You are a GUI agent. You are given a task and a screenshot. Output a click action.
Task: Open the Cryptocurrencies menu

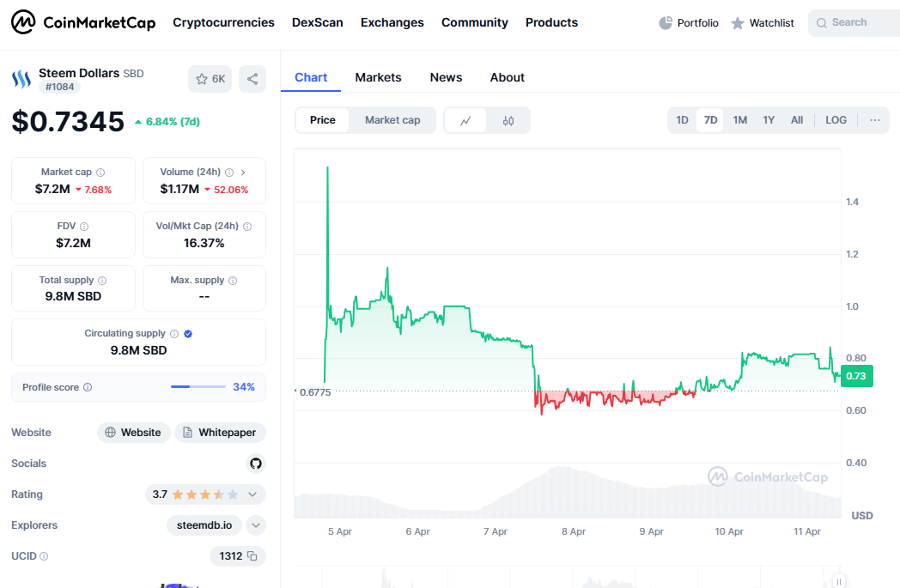click(224, 22)
